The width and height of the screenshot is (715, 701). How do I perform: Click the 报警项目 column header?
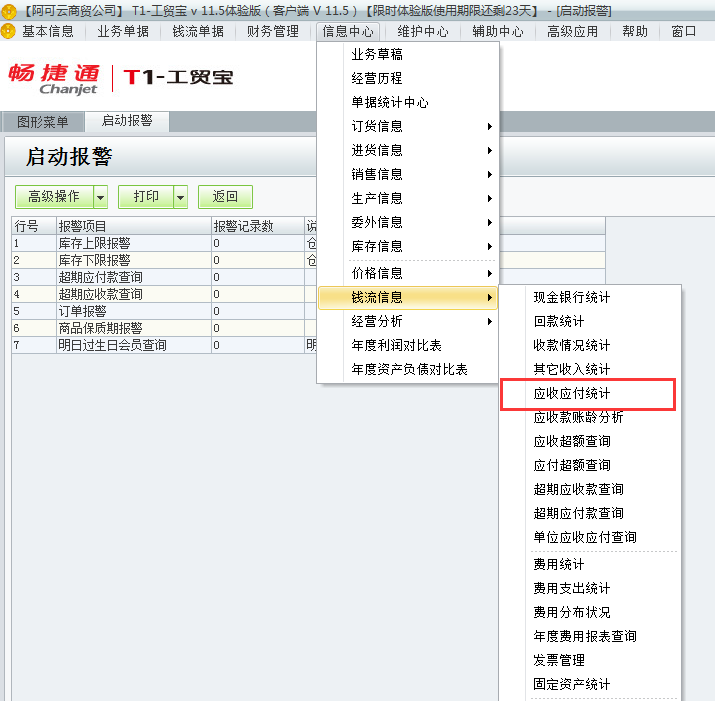click(x=134, y=226)
